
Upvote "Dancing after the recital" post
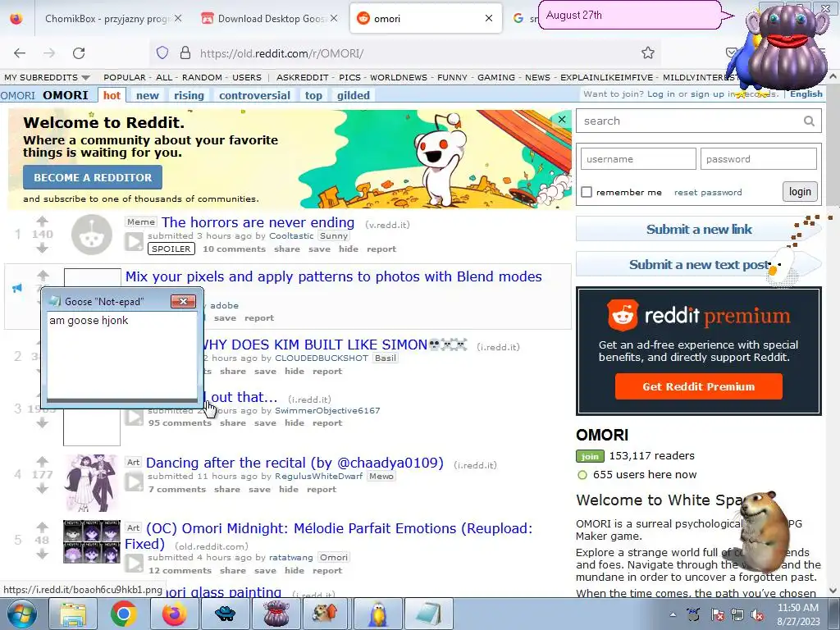43,461
